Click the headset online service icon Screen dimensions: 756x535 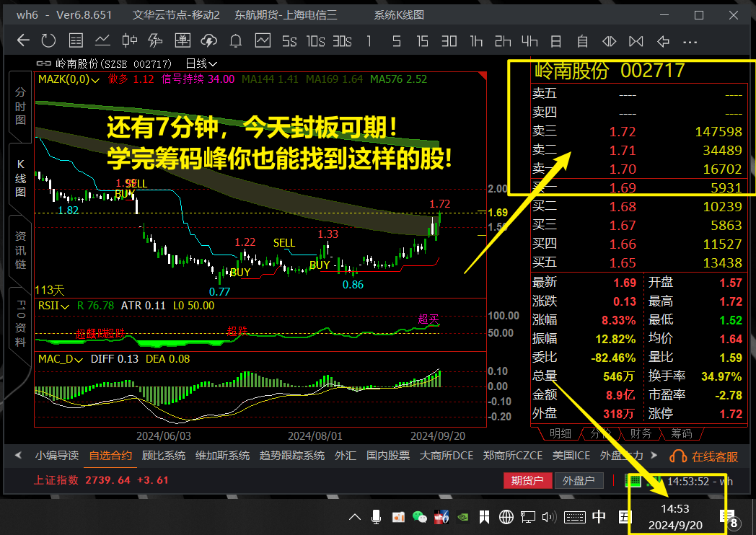(x=678, y=456)
